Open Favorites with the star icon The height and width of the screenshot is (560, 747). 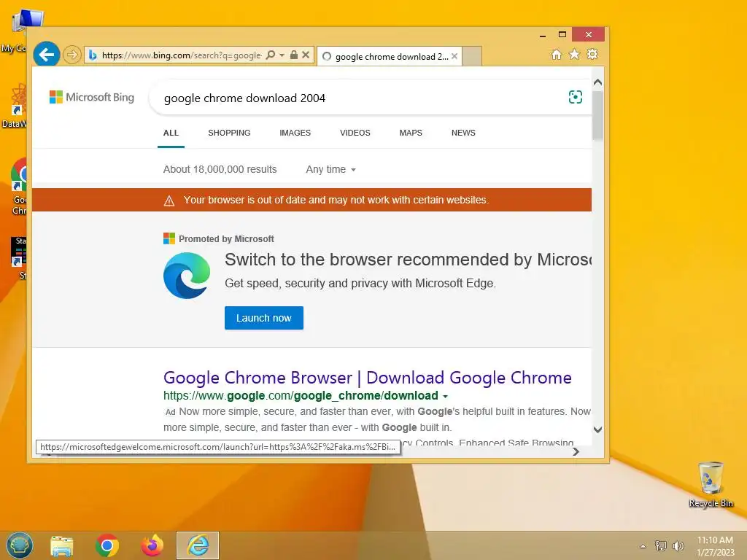click(x=575, y=54)
